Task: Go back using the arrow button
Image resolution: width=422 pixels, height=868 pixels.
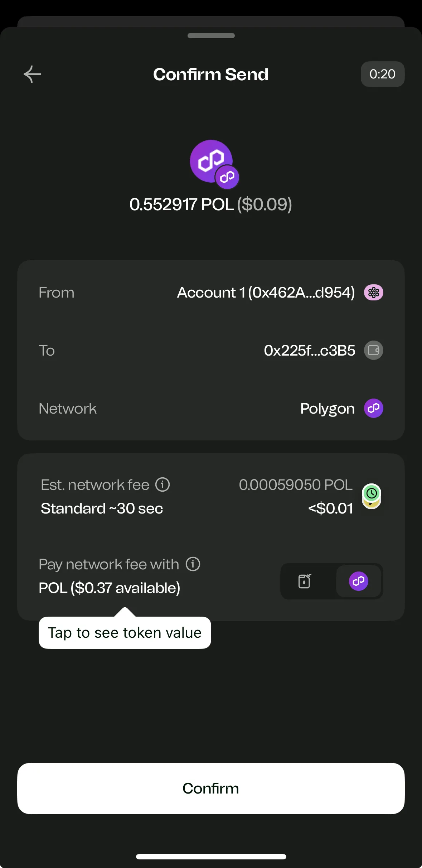Action: pyautogui.click(x=32, y=74)
